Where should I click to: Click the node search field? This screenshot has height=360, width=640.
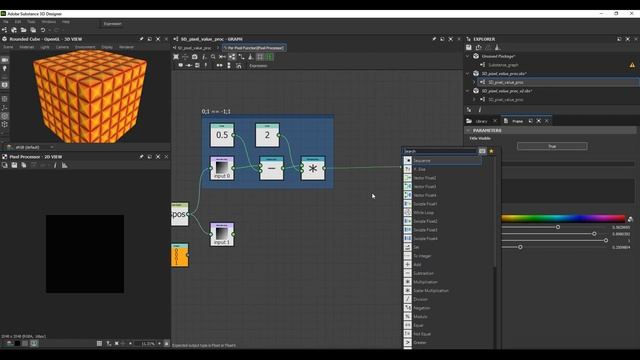[440, 151]
